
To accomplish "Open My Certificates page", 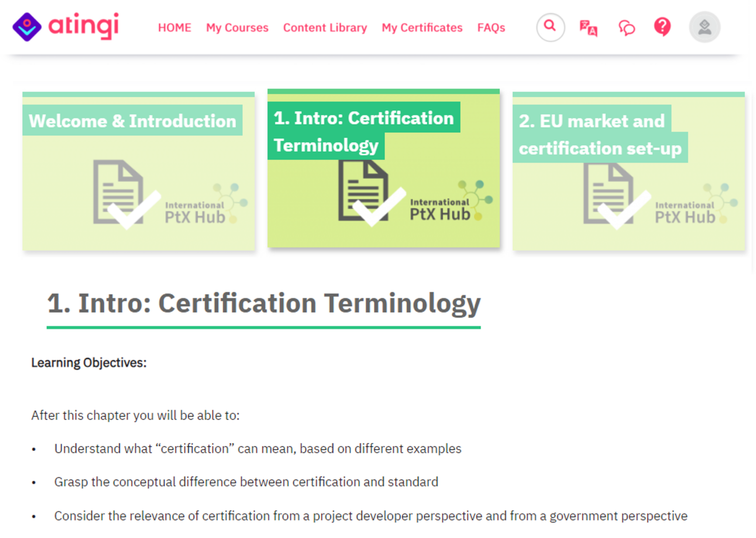I will pos(421,28).
